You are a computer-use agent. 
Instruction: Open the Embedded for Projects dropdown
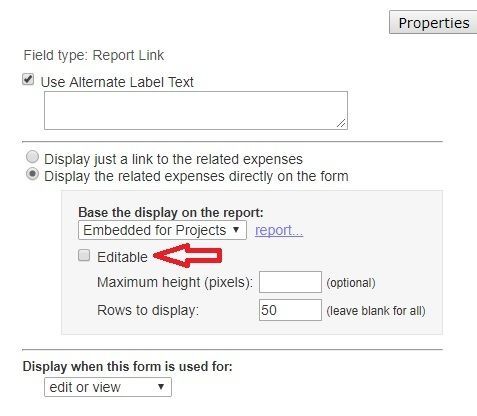click(162, 230)
